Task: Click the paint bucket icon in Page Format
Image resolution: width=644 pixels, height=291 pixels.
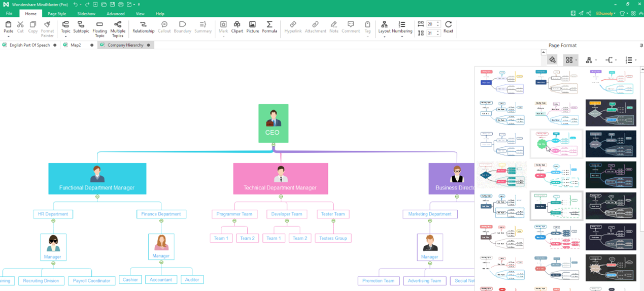Action: click(x=552, y=60)
